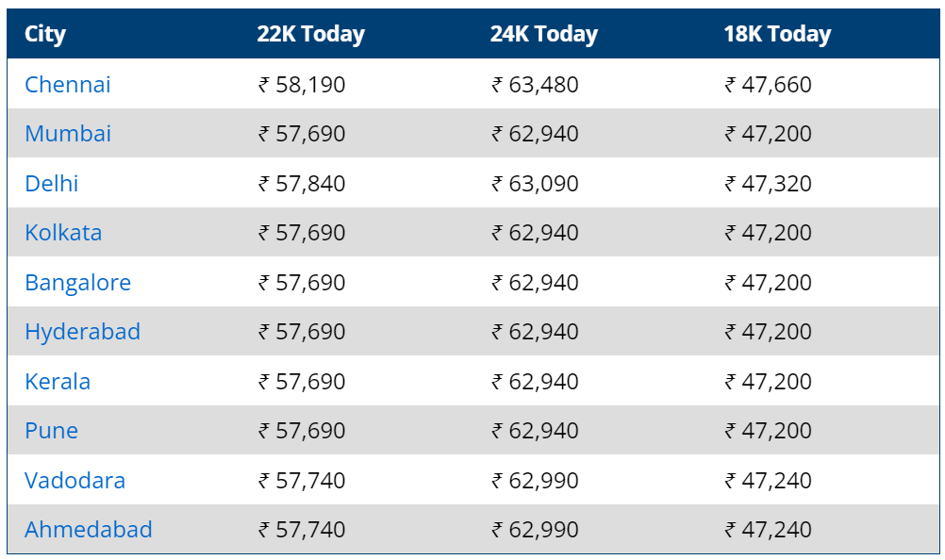Open the Chennai city link
This screenshot has height=560, width=945.
point(68,84)
